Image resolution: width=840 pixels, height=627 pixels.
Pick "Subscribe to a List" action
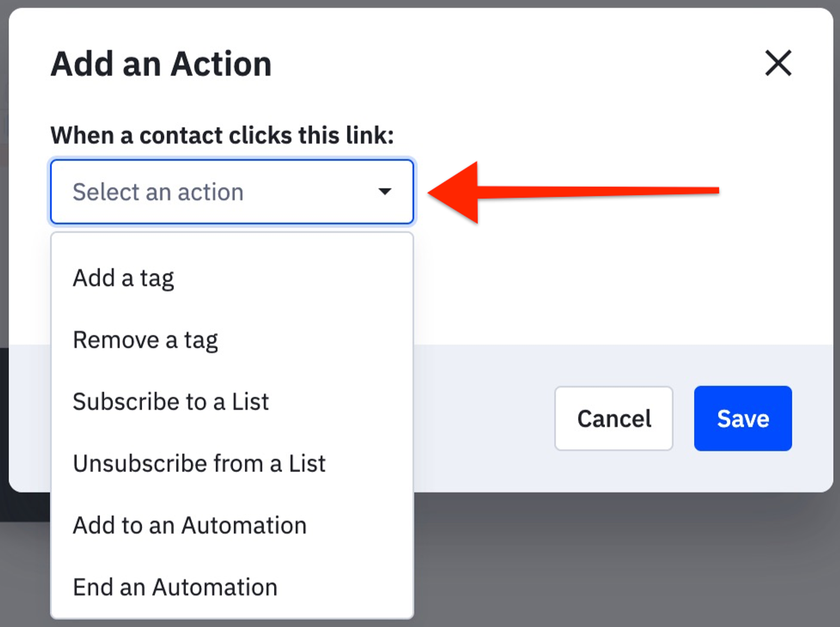coord(171,402)
